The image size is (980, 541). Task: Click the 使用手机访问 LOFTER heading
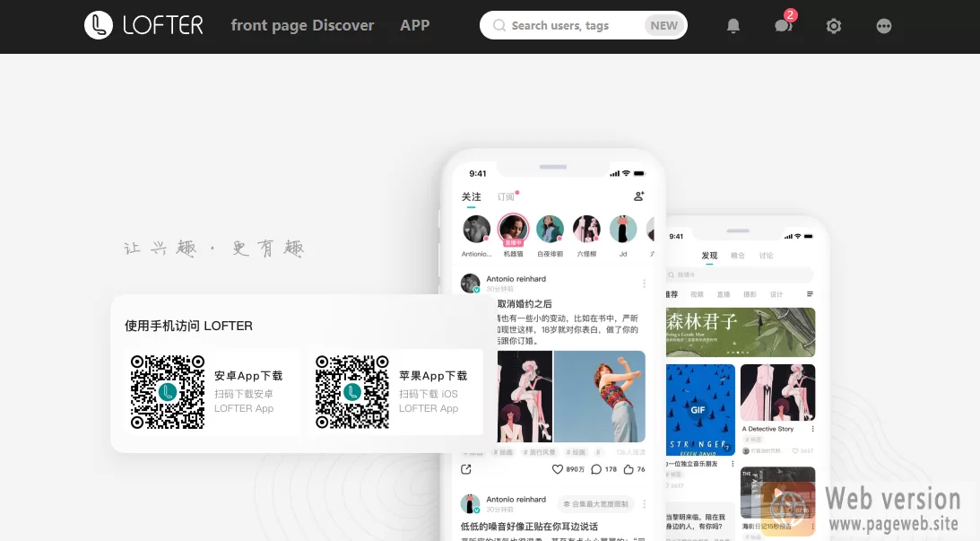188,326
